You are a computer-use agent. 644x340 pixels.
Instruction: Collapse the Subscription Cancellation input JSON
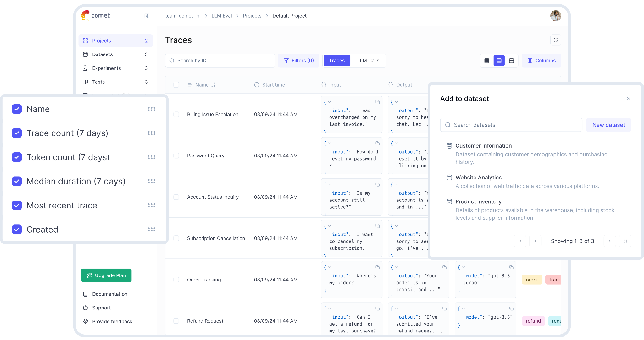(329, 226)
